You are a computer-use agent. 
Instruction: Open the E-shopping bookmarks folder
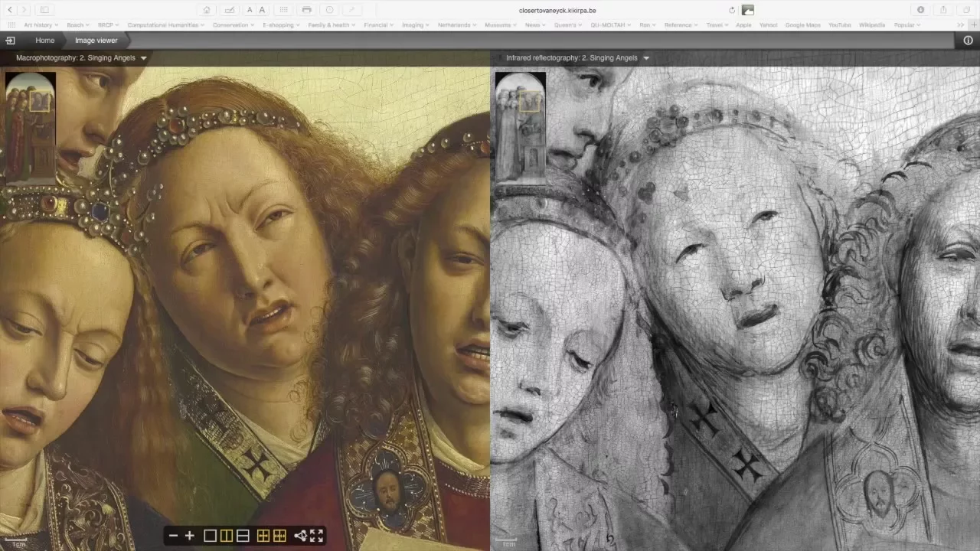coord(281,25)
